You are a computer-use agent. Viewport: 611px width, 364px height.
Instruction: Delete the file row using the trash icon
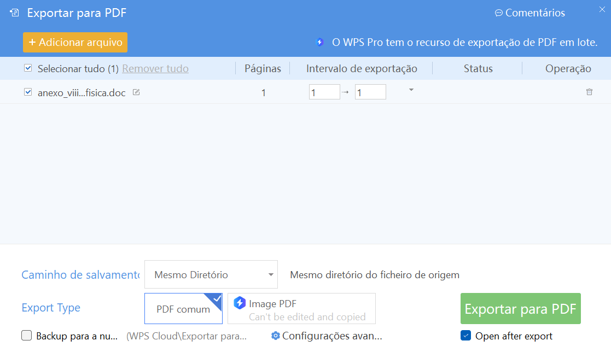pyautogui.click(x=589, y=92)
